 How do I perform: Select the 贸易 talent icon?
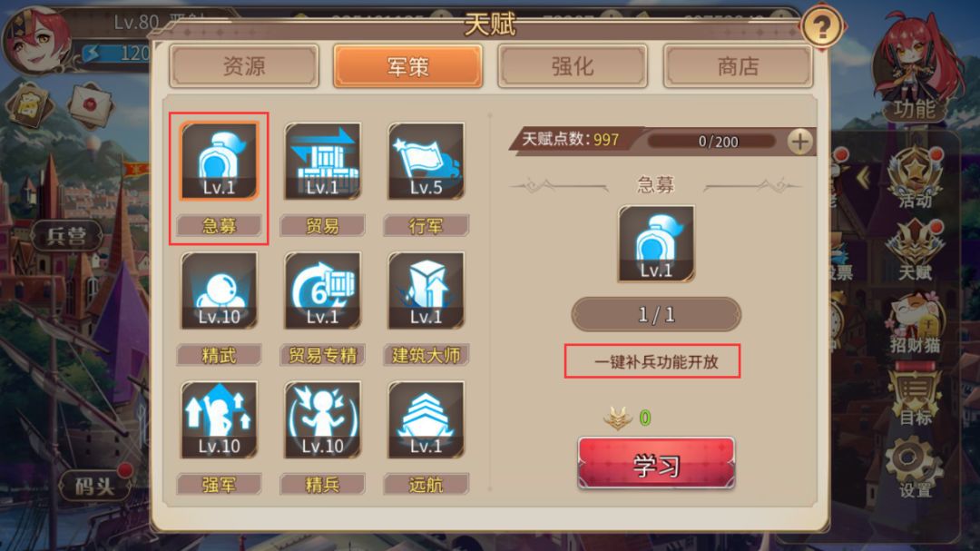point(322,162)
